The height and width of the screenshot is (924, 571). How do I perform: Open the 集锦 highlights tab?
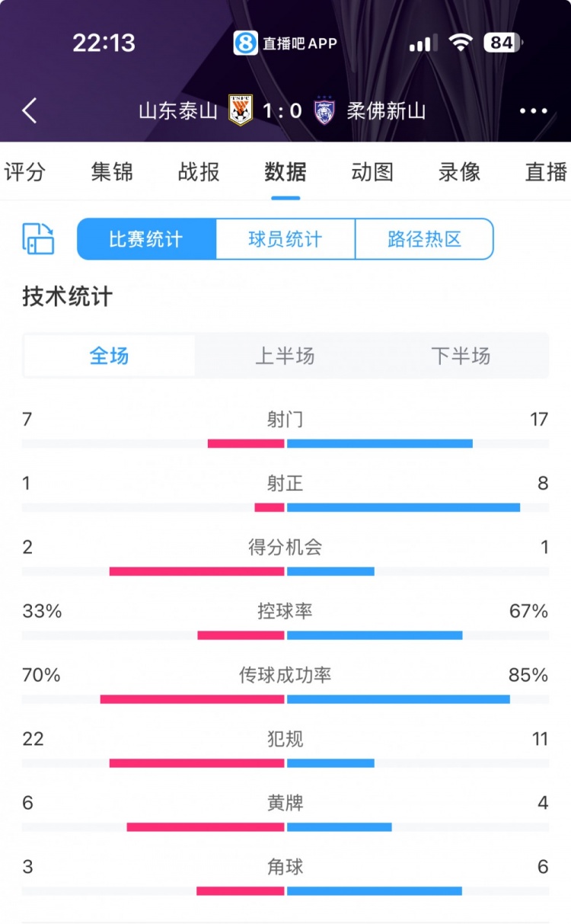pos(112,172)
